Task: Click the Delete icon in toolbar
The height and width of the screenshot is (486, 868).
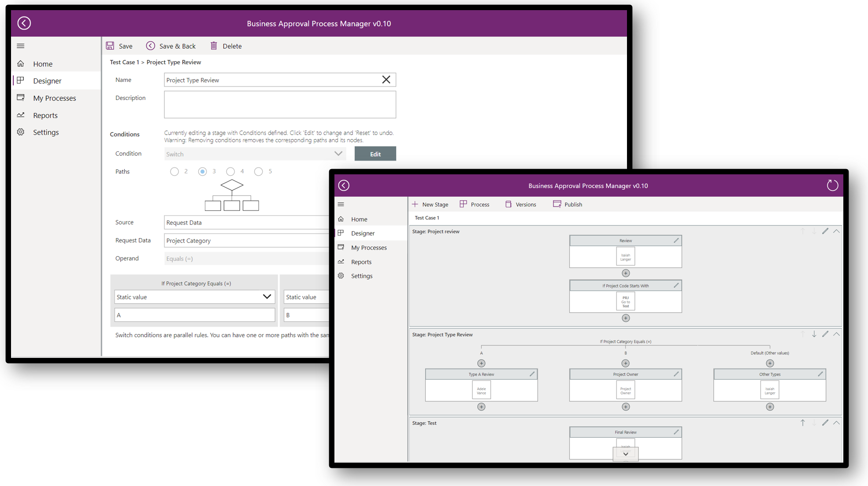Action: click(213, 46)
